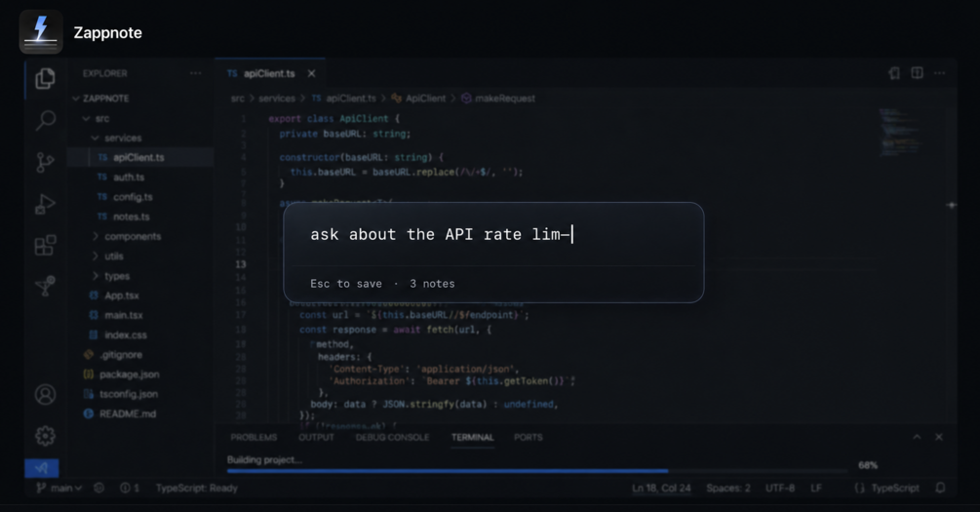Close the apiClient.ts editor tab
The image size is (980, 512).
[x=311, y=73]
